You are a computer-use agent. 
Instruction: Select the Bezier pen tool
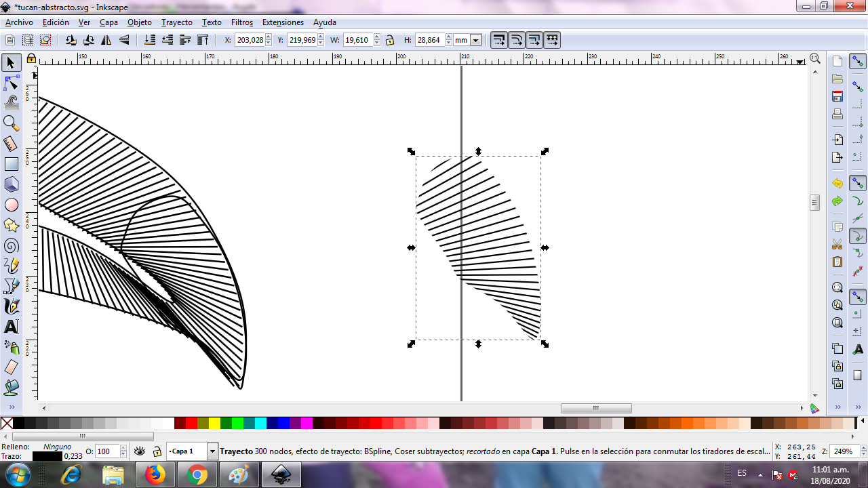tap(11, 286)
